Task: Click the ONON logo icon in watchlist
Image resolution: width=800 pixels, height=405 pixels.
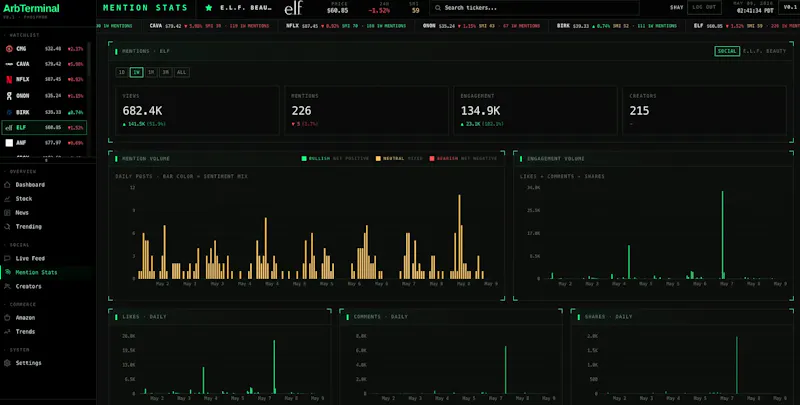Action: 9,96
